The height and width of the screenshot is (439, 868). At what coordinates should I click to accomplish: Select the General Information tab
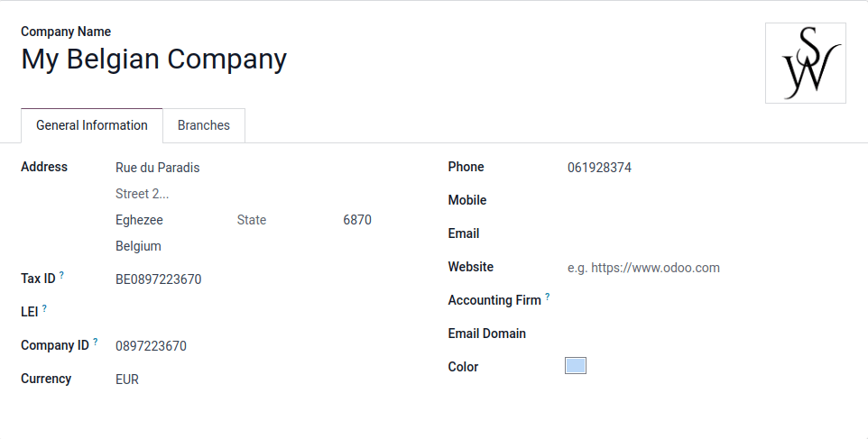(92, 125)
